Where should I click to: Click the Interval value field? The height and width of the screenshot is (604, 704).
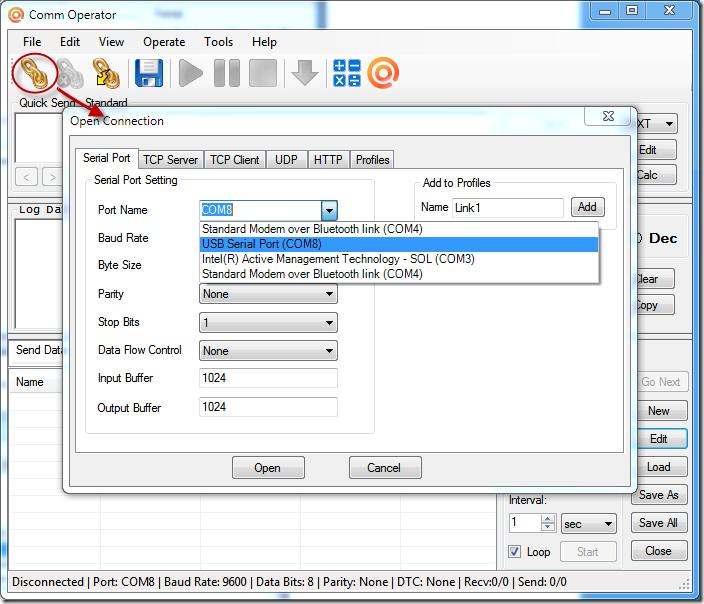pos(525,523)
